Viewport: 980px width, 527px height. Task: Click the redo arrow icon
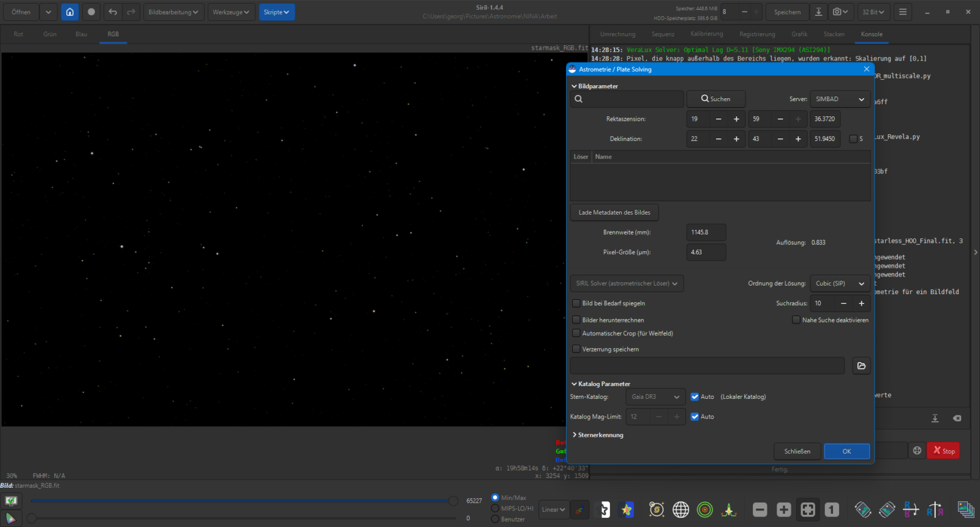131,12
